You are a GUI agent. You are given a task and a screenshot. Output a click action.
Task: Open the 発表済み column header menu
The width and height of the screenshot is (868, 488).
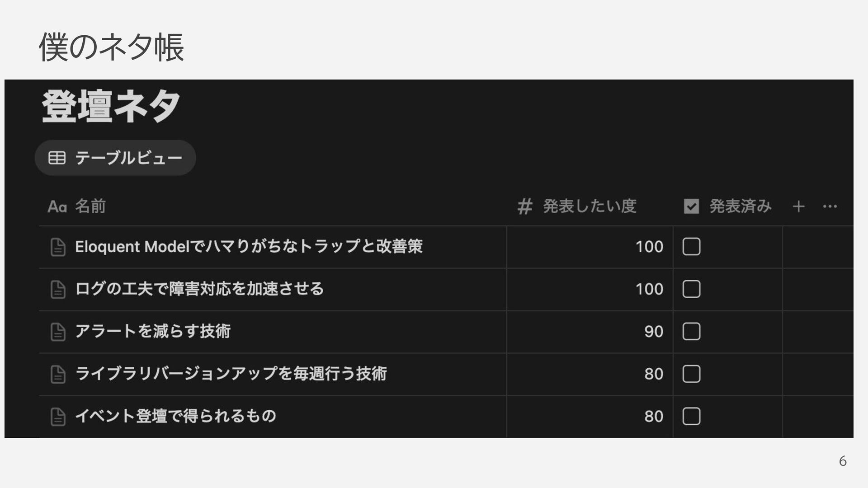pos(728,206)
